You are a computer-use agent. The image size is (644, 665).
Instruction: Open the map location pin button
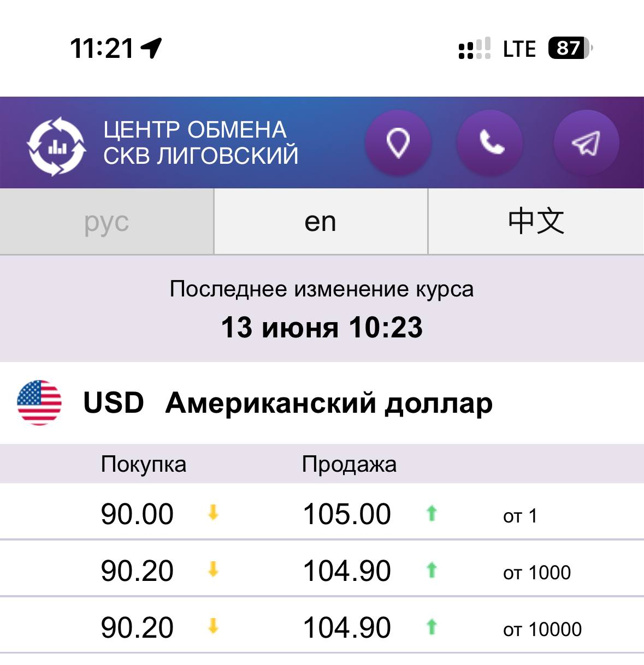point(398,143)
